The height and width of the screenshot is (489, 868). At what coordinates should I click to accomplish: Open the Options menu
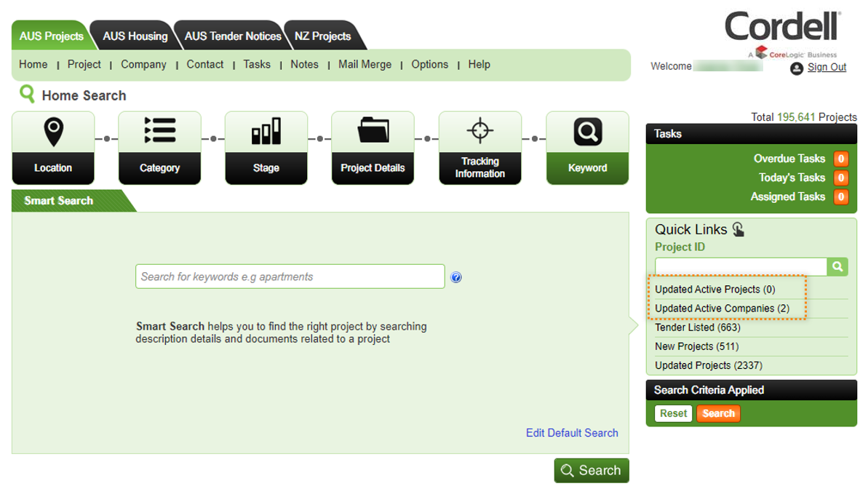(x=429, y=64)
